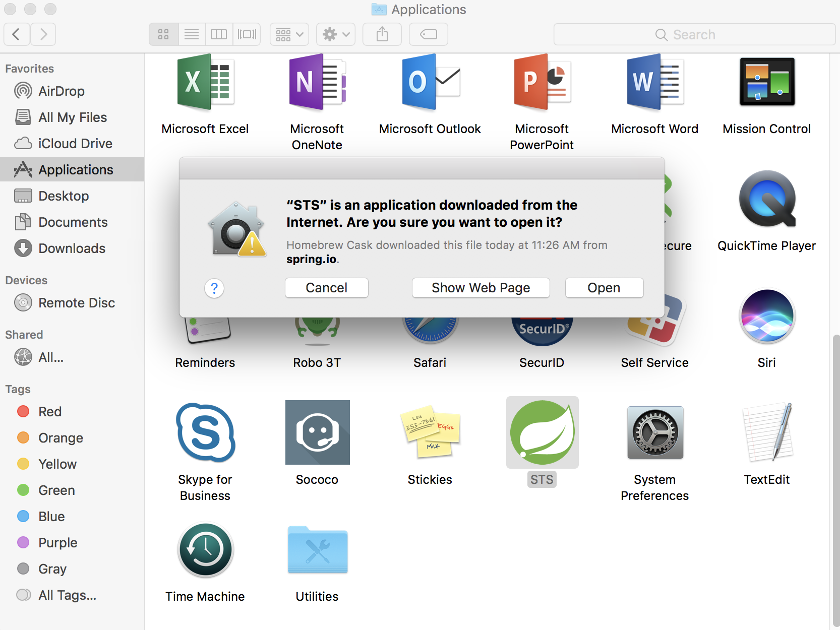Select the Sococo application icon
The height and width of the screenshot is (630, 840).
[317, 432]
